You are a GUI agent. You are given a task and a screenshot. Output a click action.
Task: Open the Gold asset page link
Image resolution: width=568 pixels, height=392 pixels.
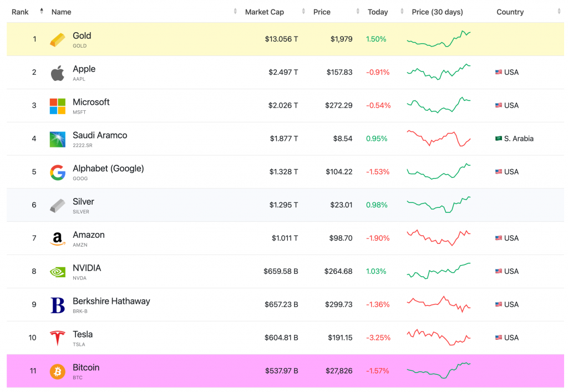pos(82,36)
